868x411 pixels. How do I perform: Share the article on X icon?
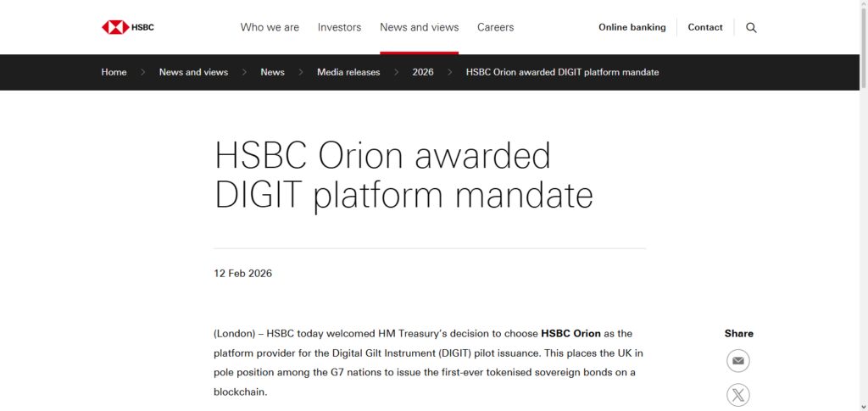(738, 396)
